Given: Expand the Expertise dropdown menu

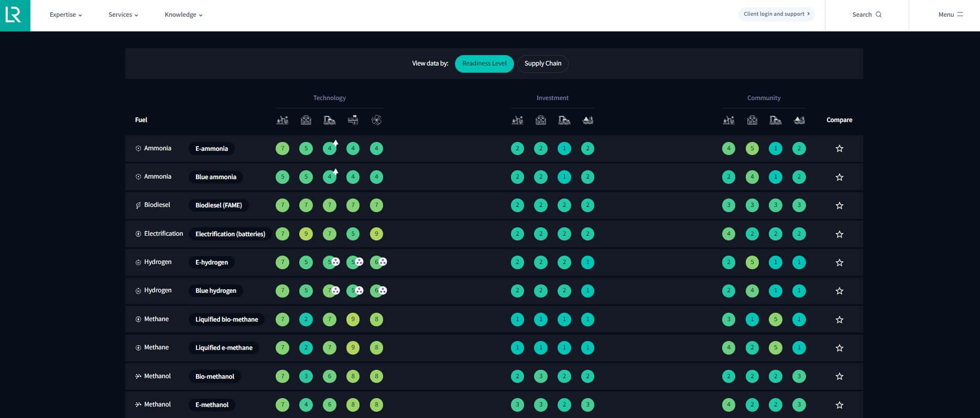Looking at the screenshot, I should coord(66,15).
